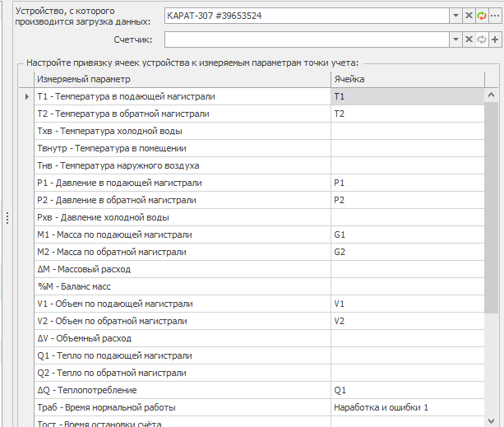504x427 pixels.
Task: Select the P1 - Давление в подающей магистрали row
Action: pyautogui.click(x=181, y=183)
